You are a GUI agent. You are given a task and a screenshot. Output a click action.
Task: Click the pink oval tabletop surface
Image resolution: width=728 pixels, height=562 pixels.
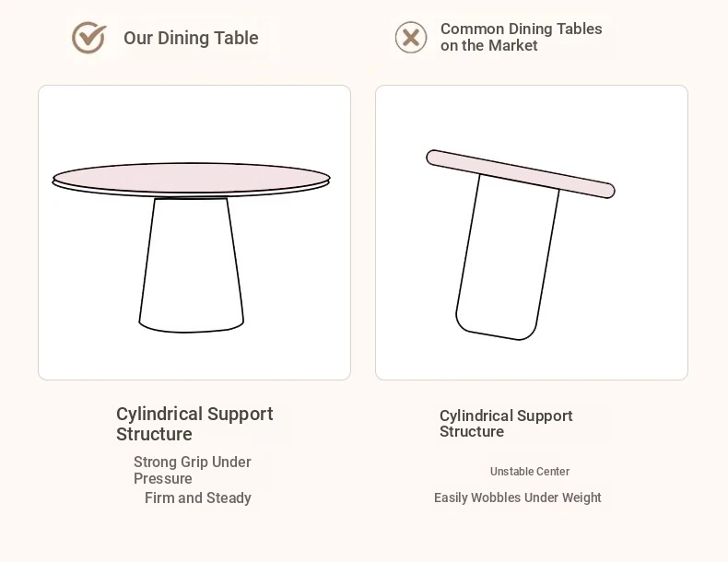(192, 177)
